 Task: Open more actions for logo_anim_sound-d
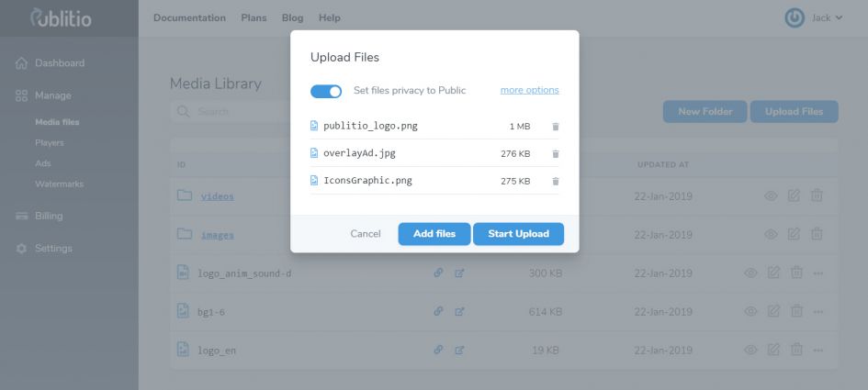click(x=818, y=273)
